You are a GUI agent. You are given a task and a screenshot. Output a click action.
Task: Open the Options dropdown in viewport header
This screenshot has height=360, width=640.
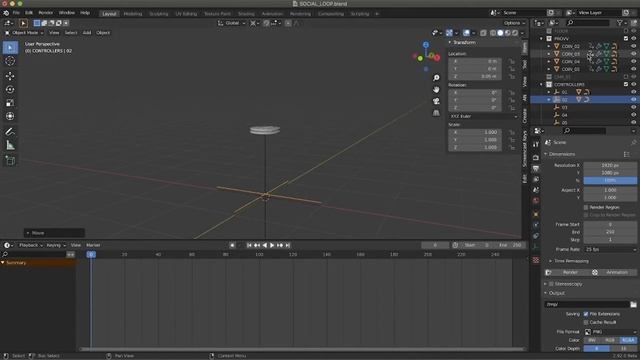[x=514, y=23]
